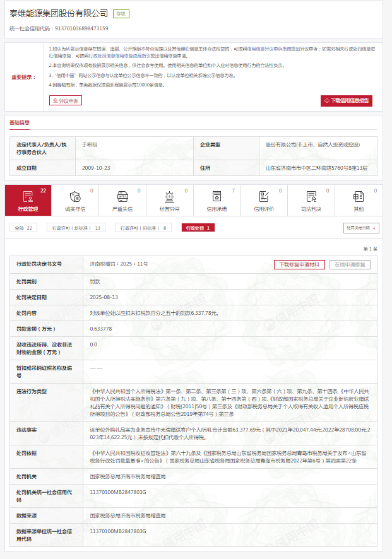Select the 经营异常 alarm icon tab
This screenshot has height=559, width=392.
pos(169,201)
